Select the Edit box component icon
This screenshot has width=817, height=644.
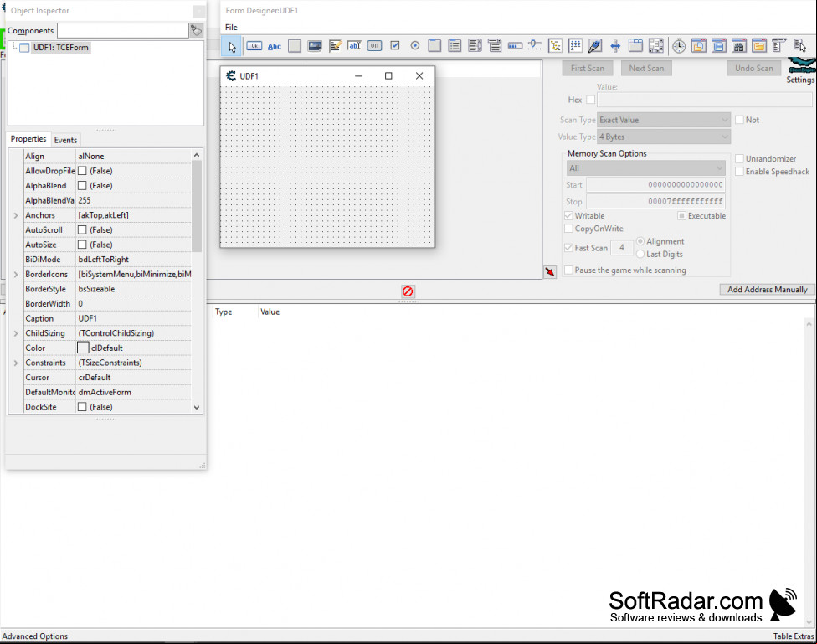point(354,46)
